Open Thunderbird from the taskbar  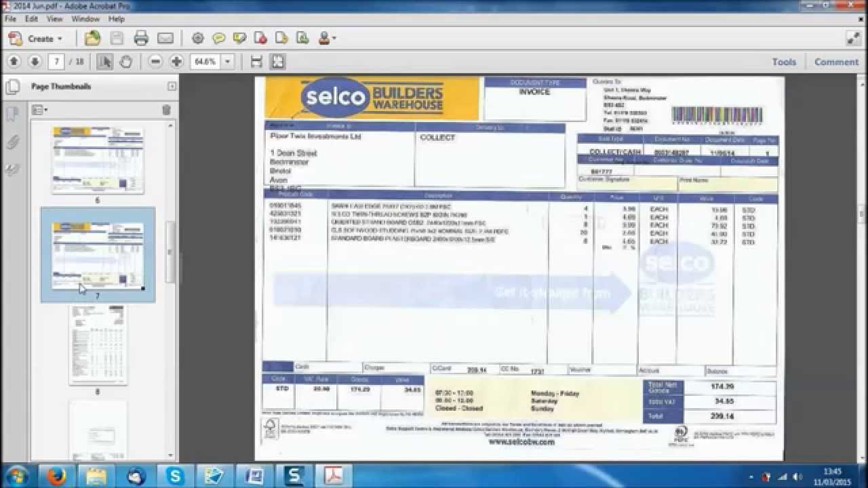click(136, 476)
